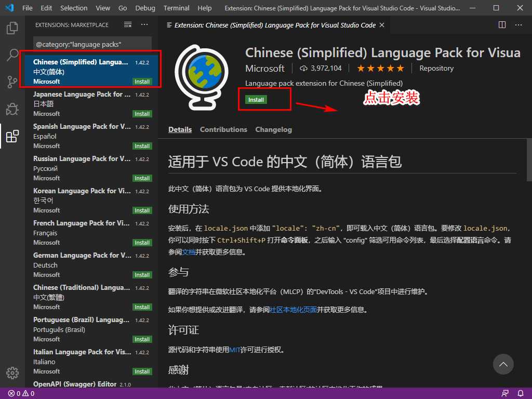The width and height of the screenshot is (532, 399).
Task: Select Japanese Language Pack list entry
Action: point(92,103)
